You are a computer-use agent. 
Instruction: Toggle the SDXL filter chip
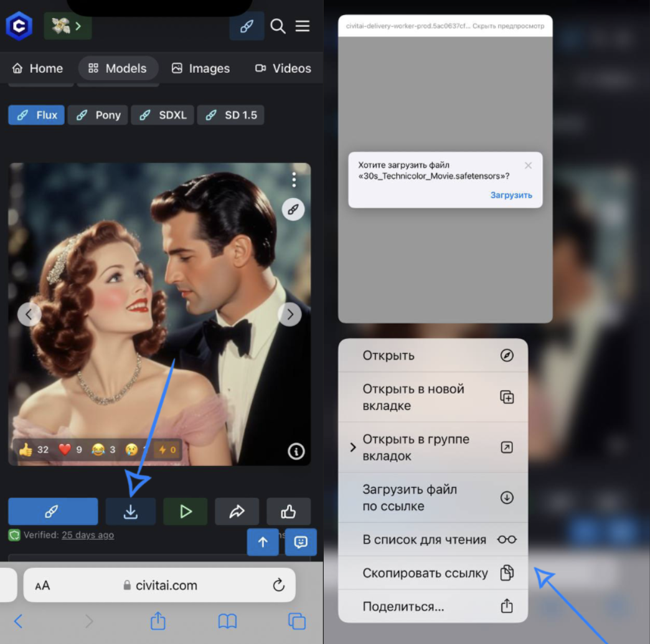coord(162,115)
